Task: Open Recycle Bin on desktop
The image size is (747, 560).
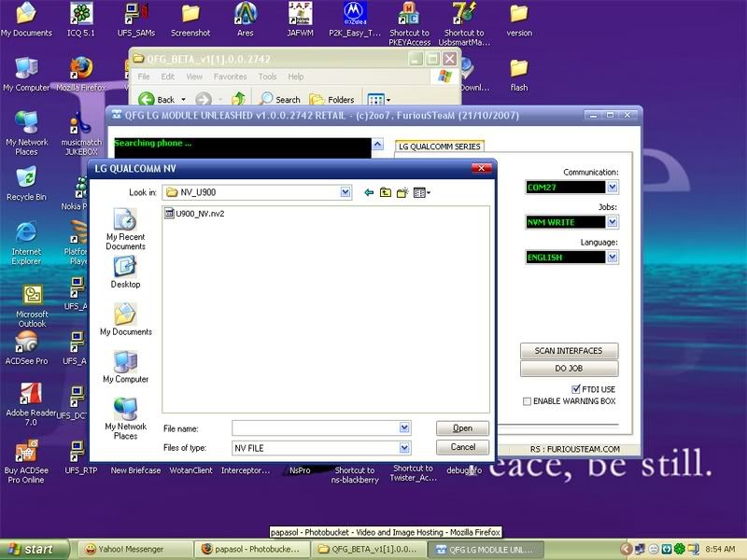Action: (x=26, y=184)
